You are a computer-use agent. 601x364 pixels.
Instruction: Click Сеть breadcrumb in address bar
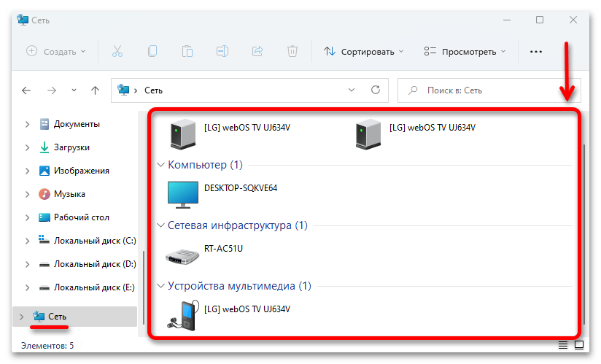click(x=153, y=90)
